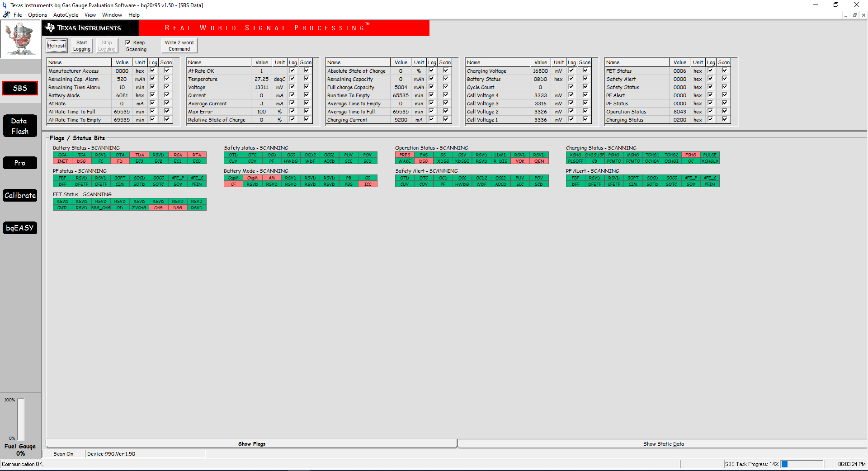Click the Charging Voltage value 16800
The height and width of the screenshot is (471, 868).
pyautogui.click(x=540, y=71)
